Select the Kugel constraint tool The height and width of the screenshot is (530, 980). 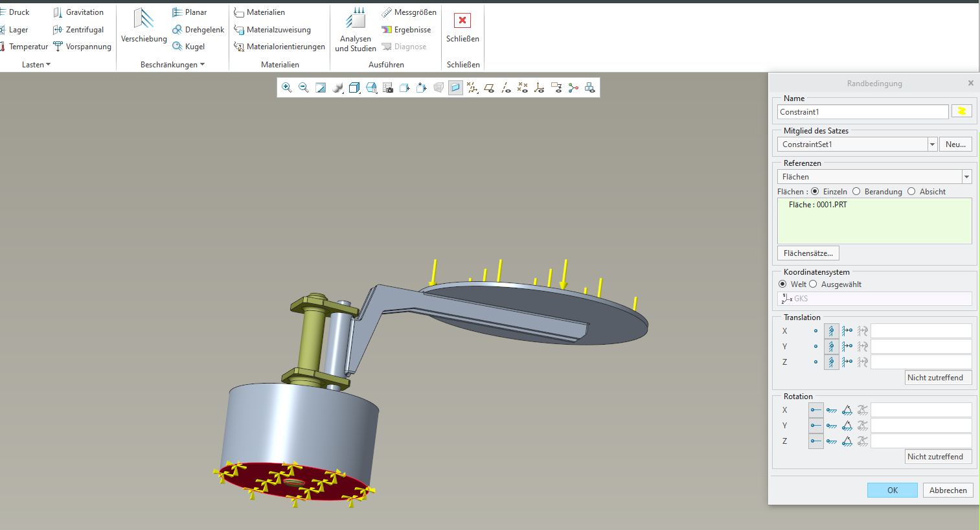tap(192, 46)
